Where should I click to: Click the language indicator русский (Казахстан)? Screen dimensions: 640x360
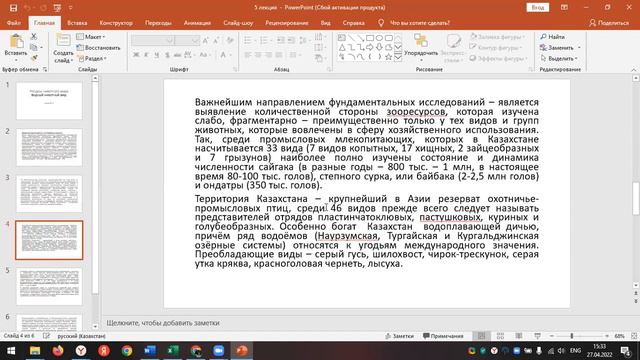81,336
